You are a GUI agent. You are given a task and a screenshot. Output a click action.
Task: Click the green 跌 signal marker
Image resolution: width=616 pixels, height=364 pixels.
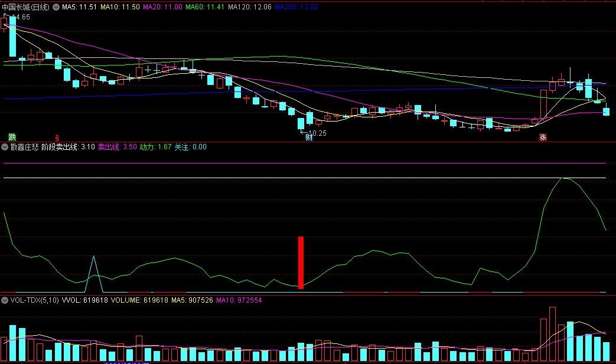12,137
